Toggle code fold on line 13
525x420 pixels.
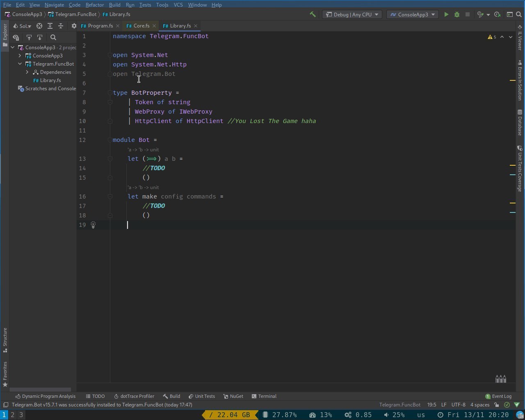[110, 159]
